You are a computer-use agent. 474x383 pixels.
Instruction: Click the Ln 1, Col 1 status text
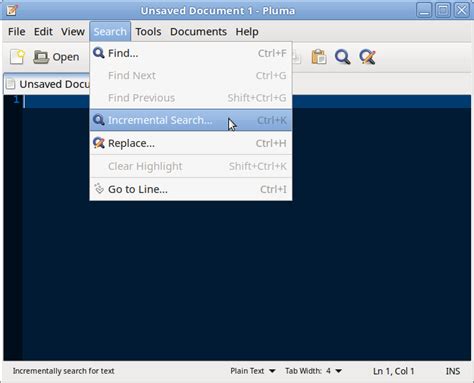click(393, 371)
